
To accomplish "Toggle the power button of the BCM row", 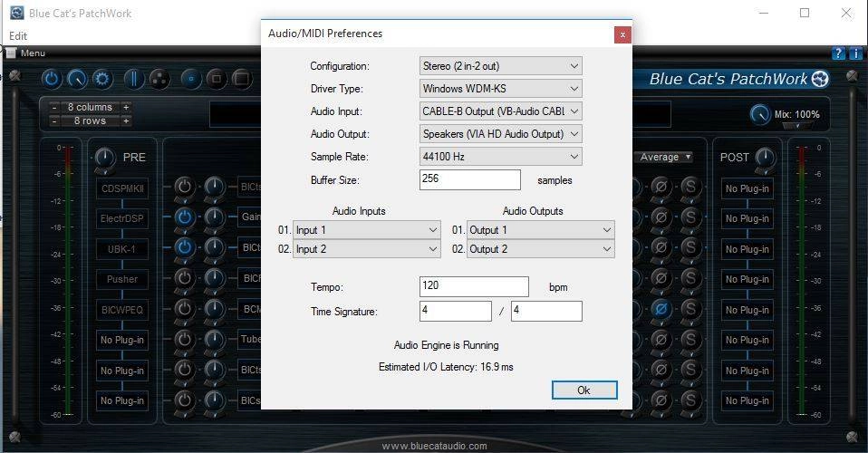I will tap(184, 308).
